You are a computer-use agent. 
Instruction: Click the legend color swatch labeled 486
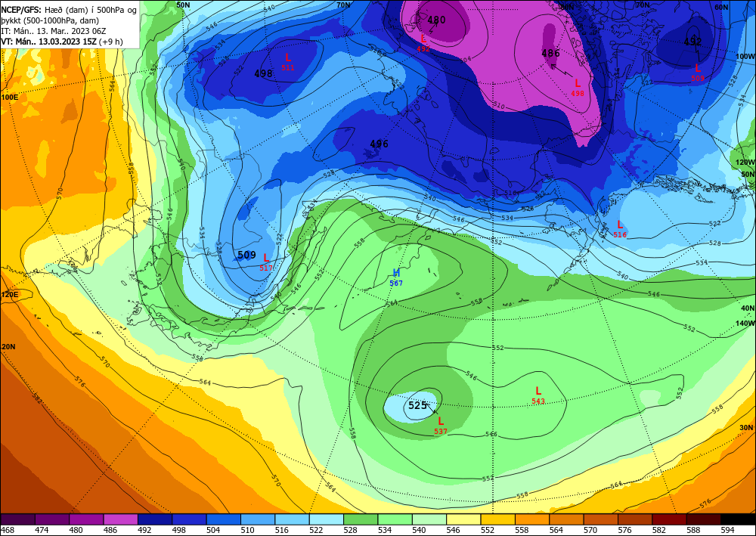point(121,519)
